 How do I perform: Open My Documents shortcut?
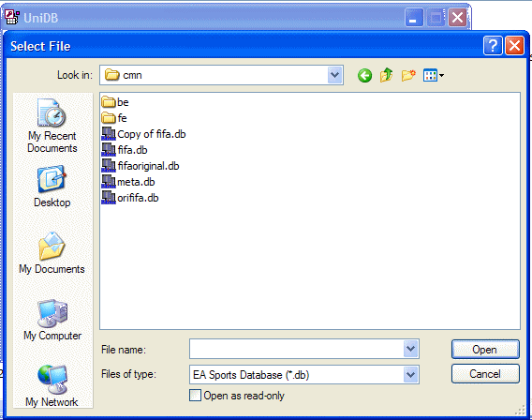(x=52, y=253)
